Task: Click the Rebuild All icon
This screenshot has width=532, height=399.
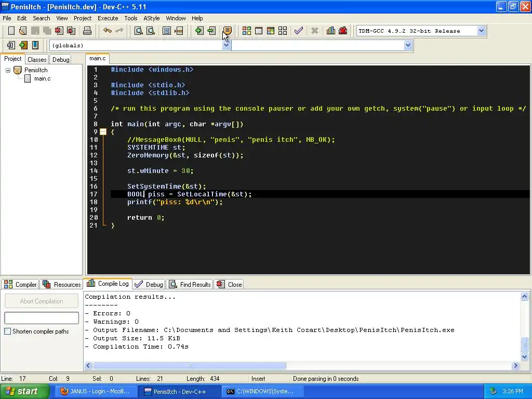Action: coord(283,31)
